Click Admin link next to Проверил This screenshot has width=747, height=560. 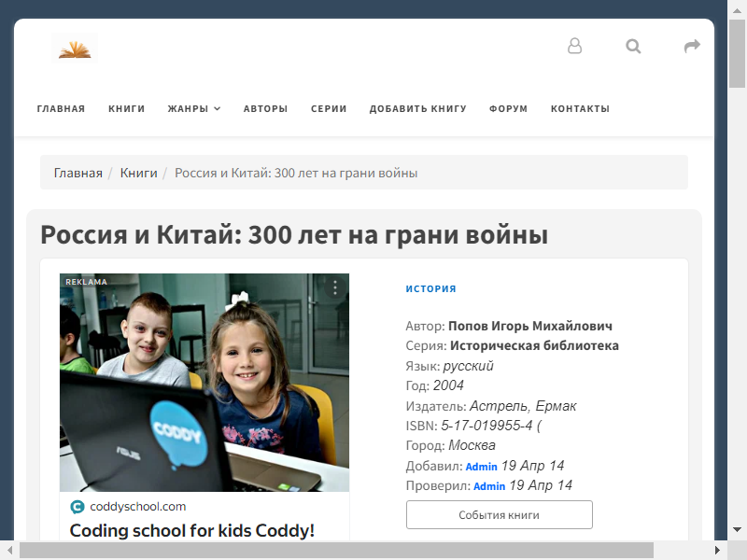(x=489, y=486)
